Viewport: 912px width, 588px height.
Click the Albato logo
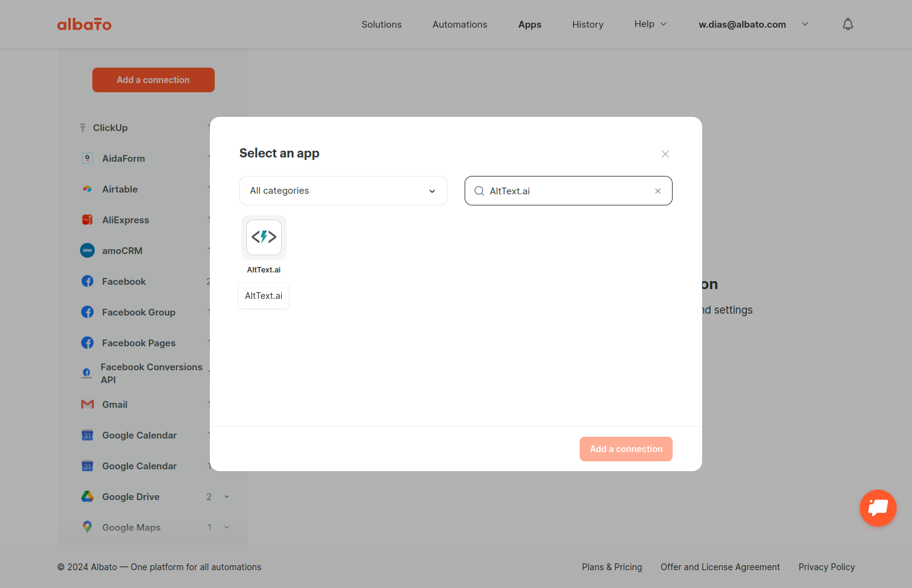pos(84,24)
